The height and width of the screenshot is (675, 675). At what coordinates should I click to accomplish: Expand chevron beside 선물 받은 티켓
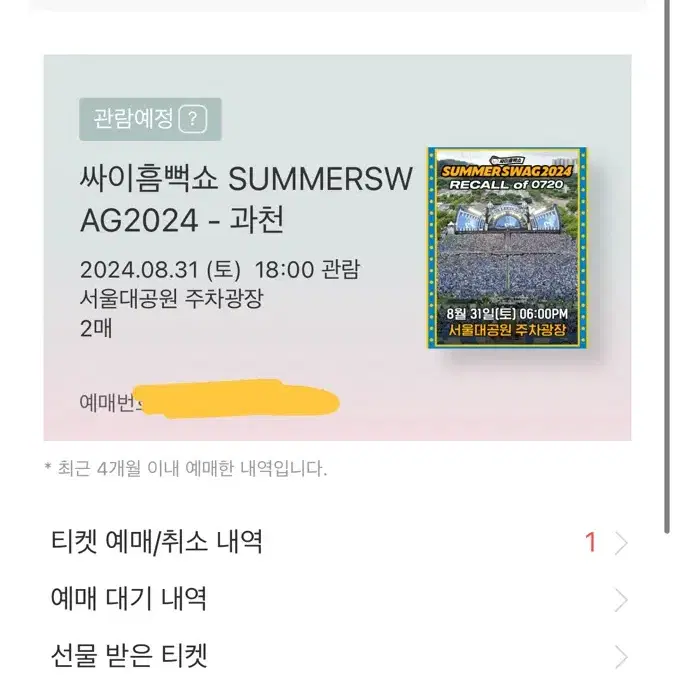[x=621, y=657]
